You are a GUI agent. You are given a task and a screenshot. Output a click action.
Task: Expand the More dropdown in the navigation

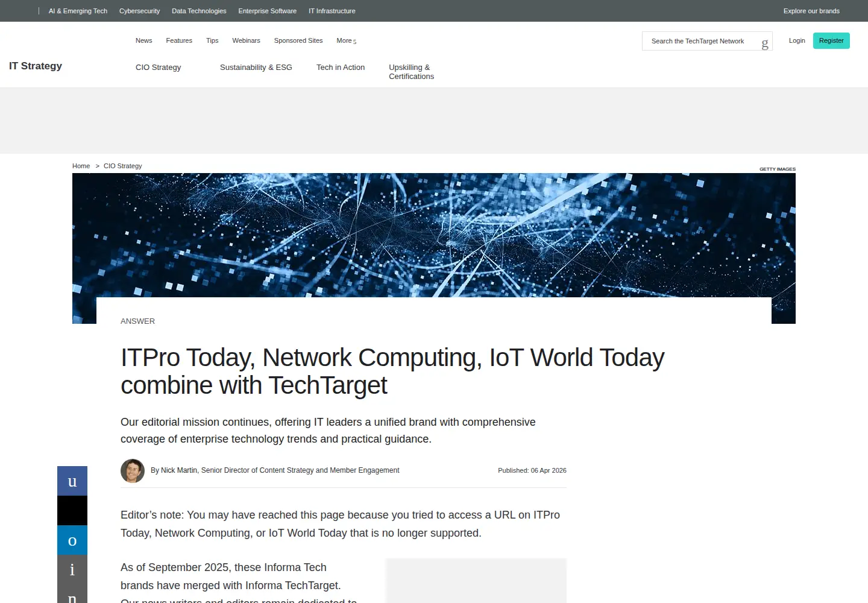tap(347, 41)
